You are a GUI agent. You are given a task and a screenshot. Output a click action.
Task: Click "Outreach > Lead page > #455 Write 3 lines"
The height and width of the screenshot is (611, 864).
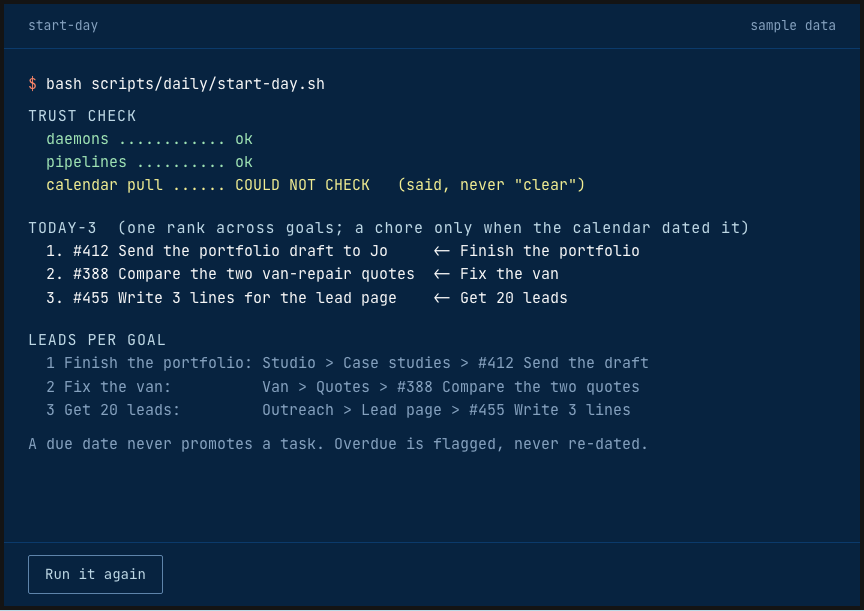click(446, 410)
